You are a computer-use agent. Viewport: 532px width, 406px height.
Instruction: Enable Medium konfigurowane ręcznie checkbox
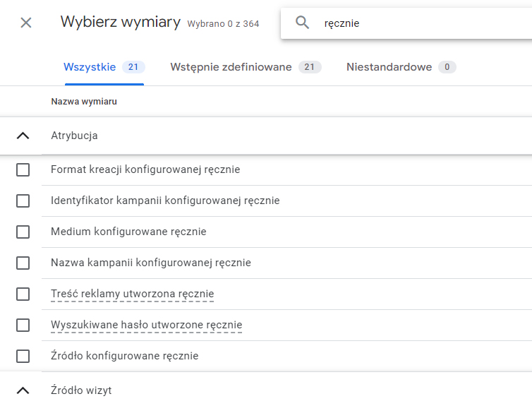point(23,232)
